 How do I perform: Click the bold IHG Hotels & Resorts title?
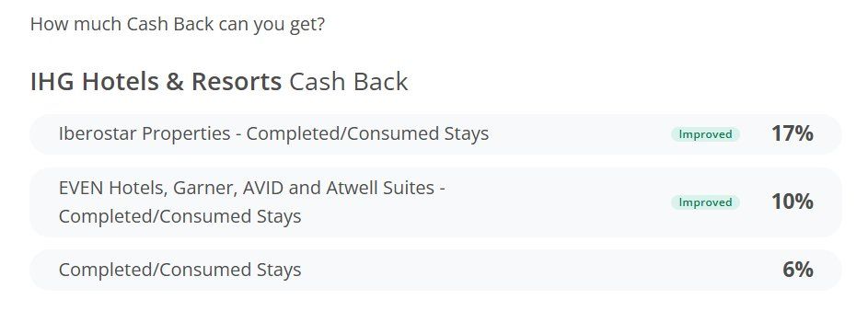click(156, 82)
